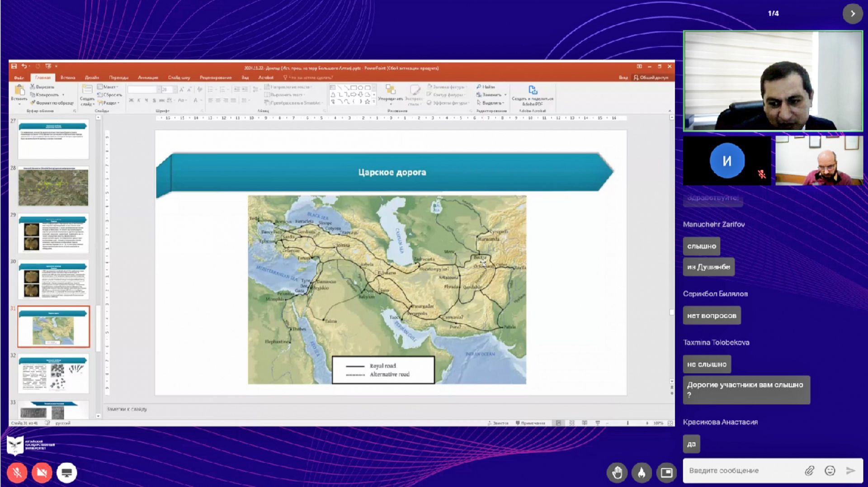Go to next page of participant videos
The width and height of the screenshot is (868, 487).
[x=853, y=14]
